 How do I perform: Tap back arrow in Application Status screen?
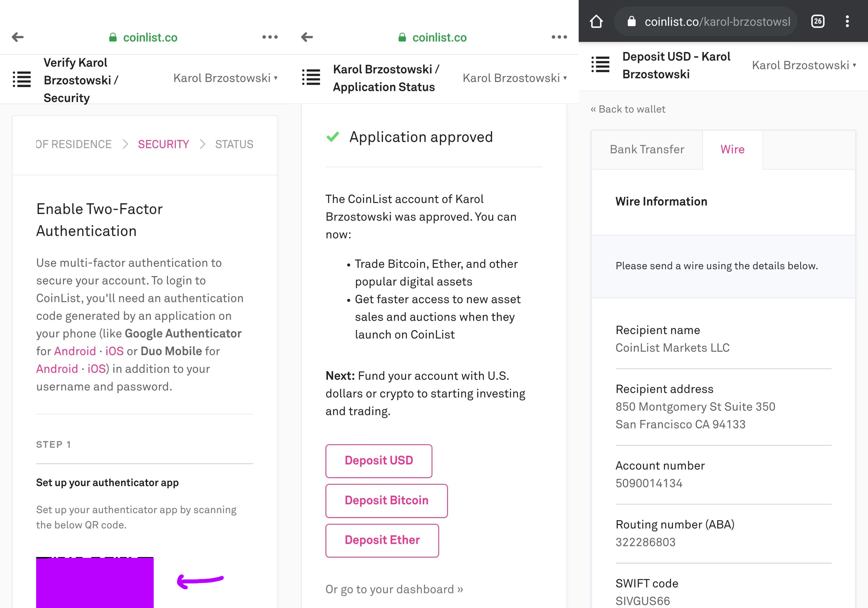[x=307, y=37]
